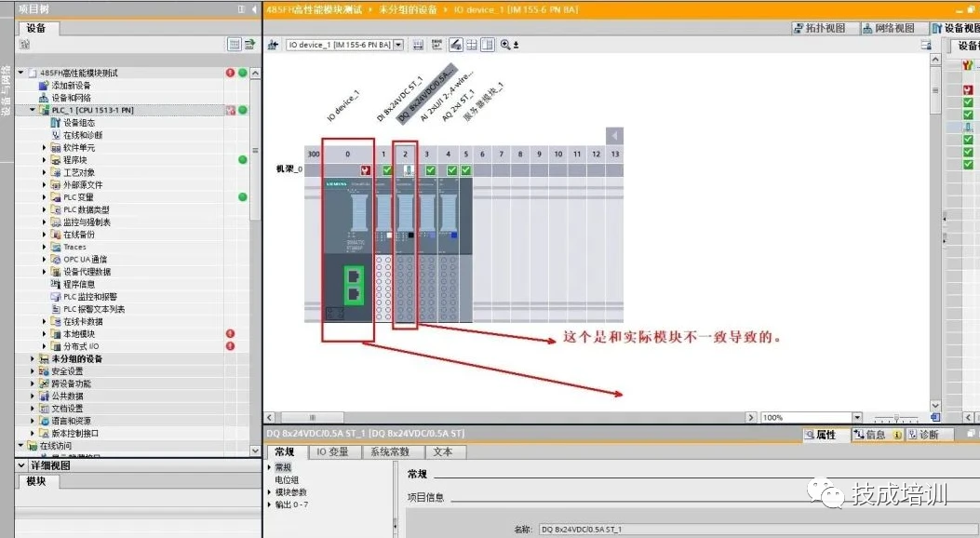Toggle the table view button in project tree header
Viewport: 980px width, 538px height.
[x=235, y=45]
